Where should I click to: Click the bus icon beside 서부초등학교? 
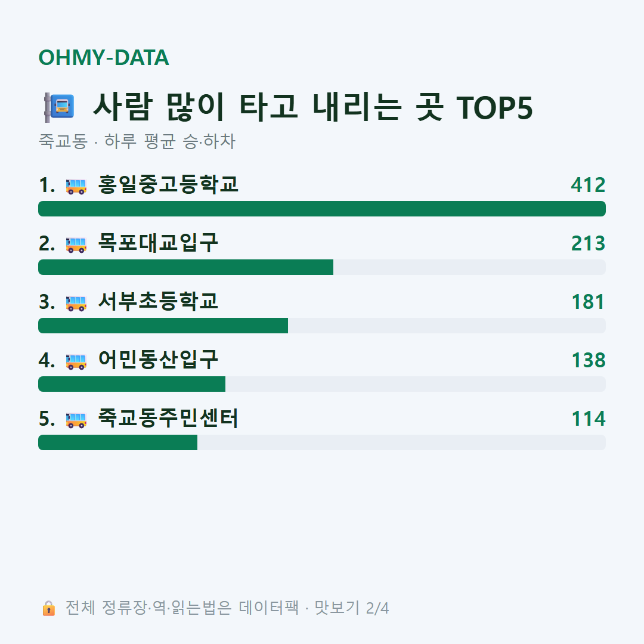(76, 303)
